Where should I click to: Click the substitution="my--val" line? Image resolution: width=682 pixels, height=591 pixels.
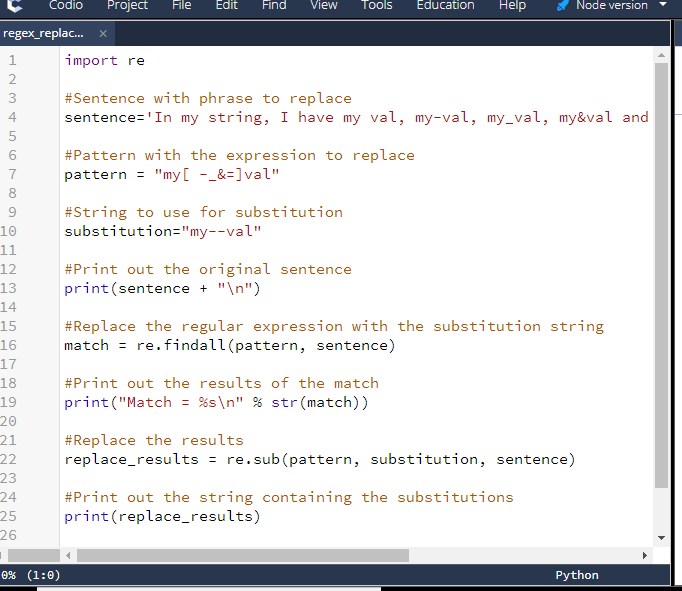163,231
